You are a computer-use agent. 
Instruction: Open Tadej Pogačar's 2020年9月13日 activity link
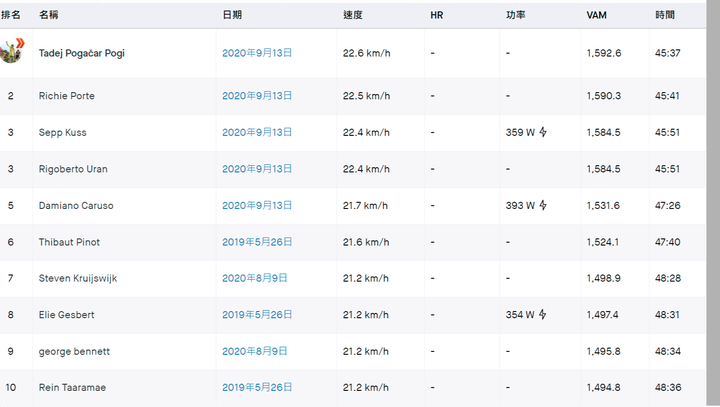click(257, 53)
